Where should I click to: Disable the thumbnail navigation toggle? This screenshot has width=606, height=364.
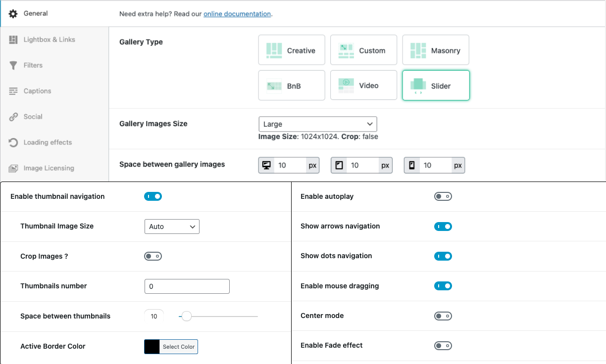[x=153, y=196]
